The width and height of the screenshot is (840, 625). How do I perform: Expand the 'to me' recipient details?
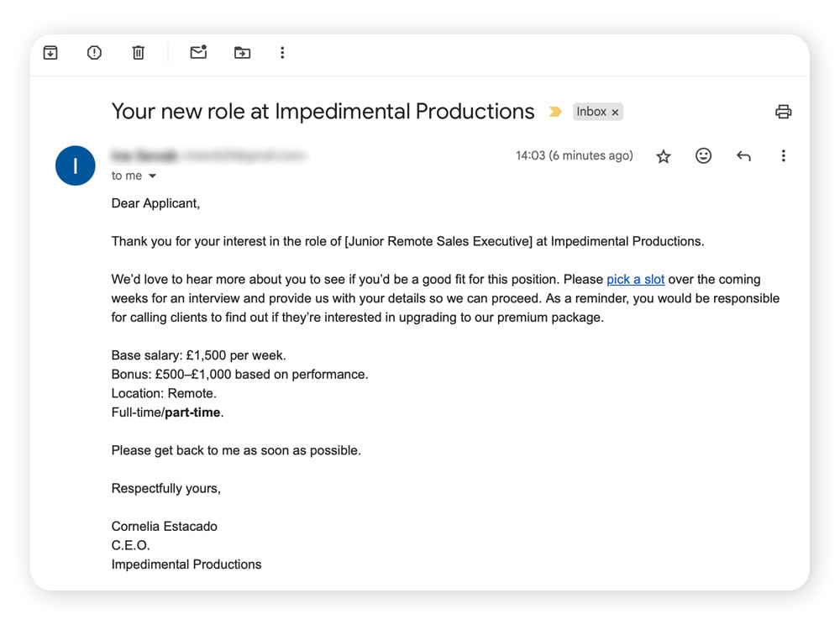[125, 176]
